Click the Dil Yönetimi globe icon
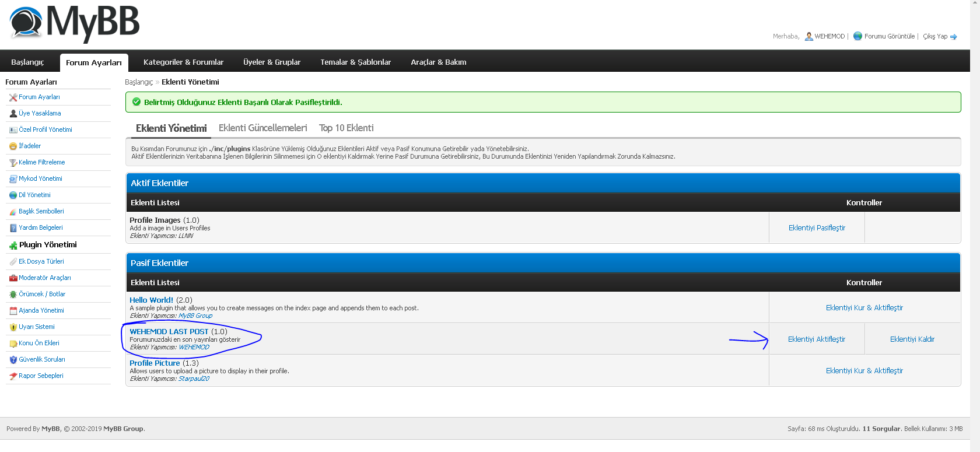The image size is (980, 452). pos(13,195)
